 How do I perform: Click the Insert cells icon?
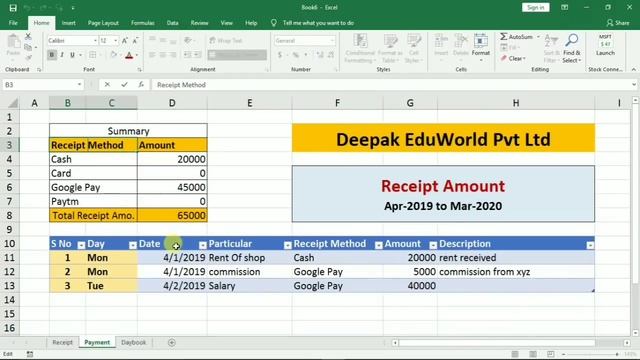(x=441, y=41)
